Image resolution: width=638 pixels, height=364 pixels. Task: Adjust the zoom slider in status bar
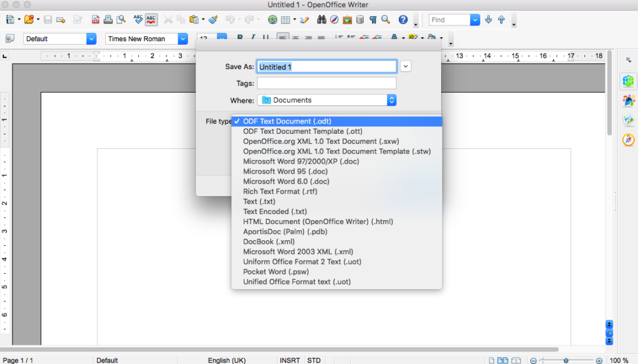pos(566,360)
